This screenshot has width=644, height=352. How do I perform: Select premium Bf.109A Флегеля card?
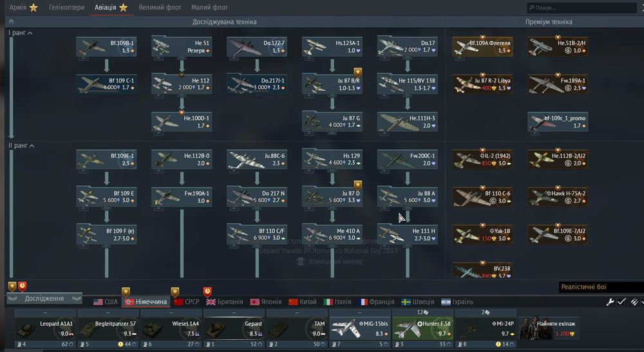482,46
